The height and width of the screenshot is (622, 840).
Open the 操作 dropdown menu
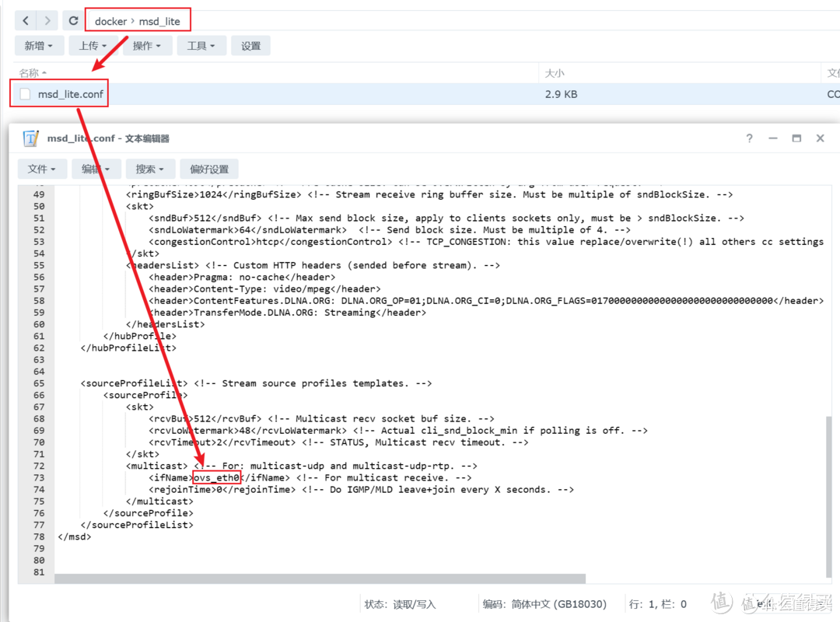[x=147, y=45]
